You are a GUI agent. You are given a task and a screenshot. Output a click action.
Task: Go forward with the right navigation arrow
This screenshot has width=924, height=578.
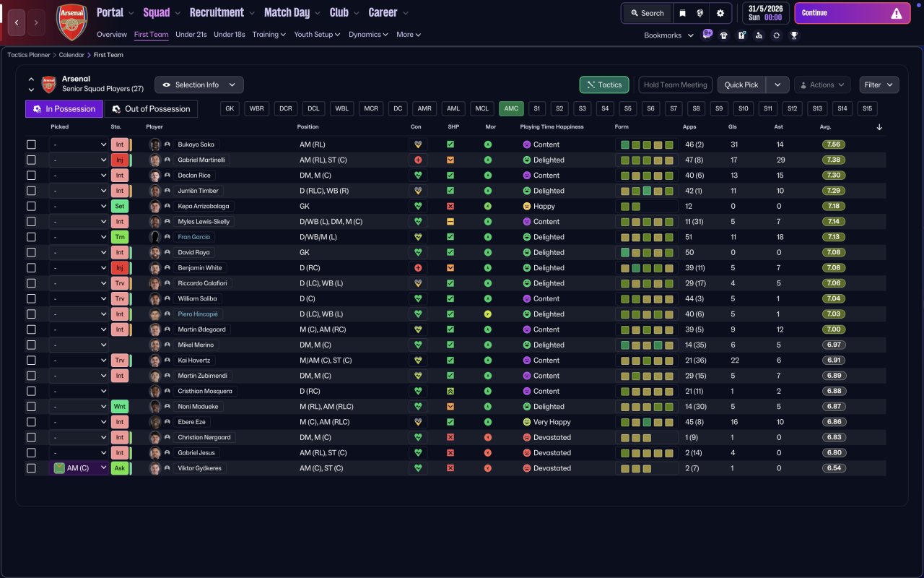[36, 22]
